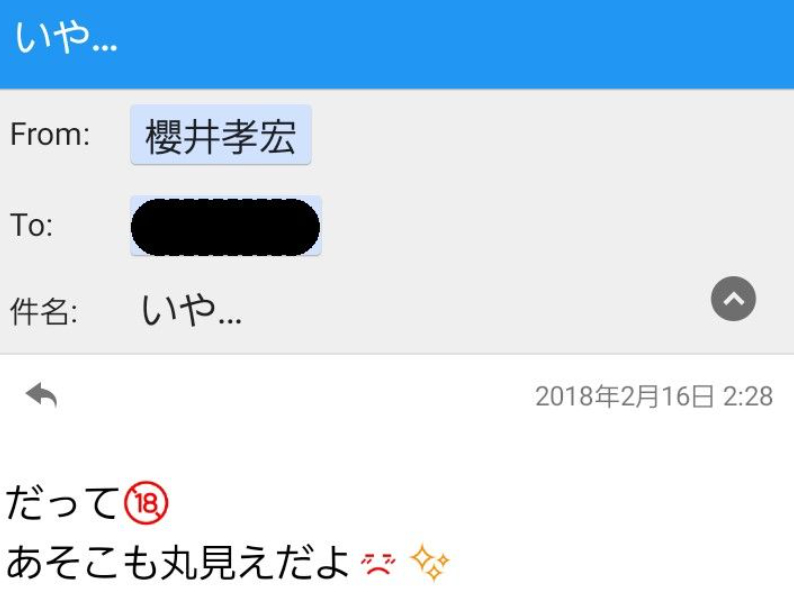Tap the message line だって
Screen dimensions: 794x597
pyautogui.click(x=62, y=502)
